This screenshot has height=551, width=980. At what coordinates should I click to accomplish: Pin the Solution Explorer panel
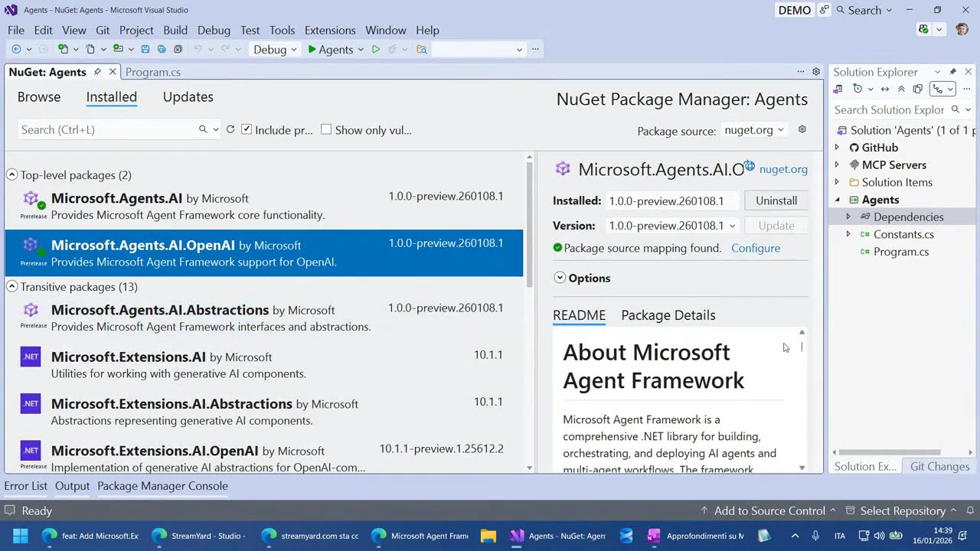click(952, 72)
